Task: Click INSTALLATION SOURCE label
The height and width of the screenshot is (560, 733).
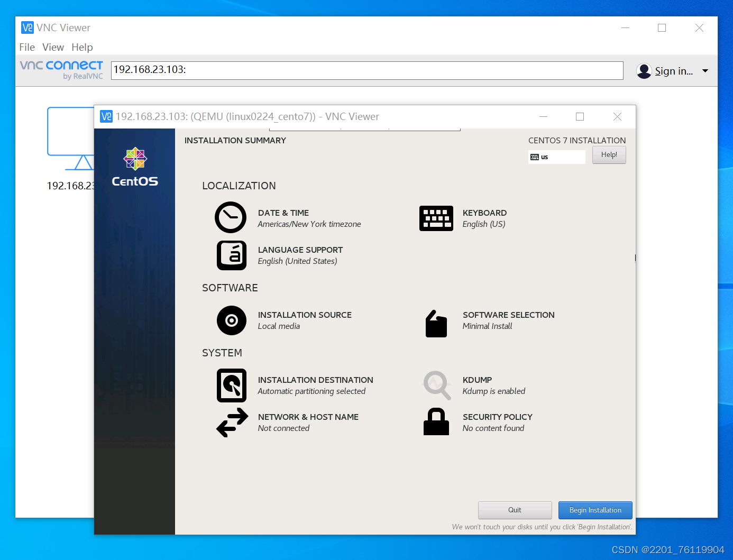Action: point(305,315)
